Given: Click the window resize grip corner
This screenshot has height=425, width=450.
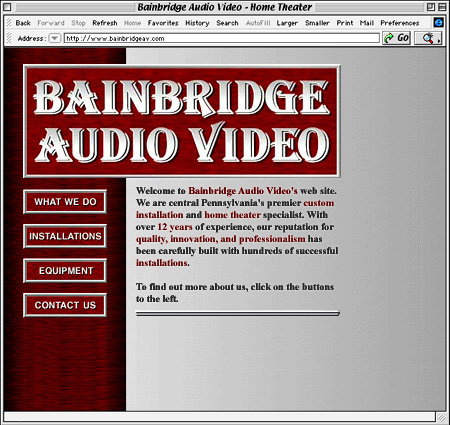Looking at the screenshot, I should (x=441, y=417).
